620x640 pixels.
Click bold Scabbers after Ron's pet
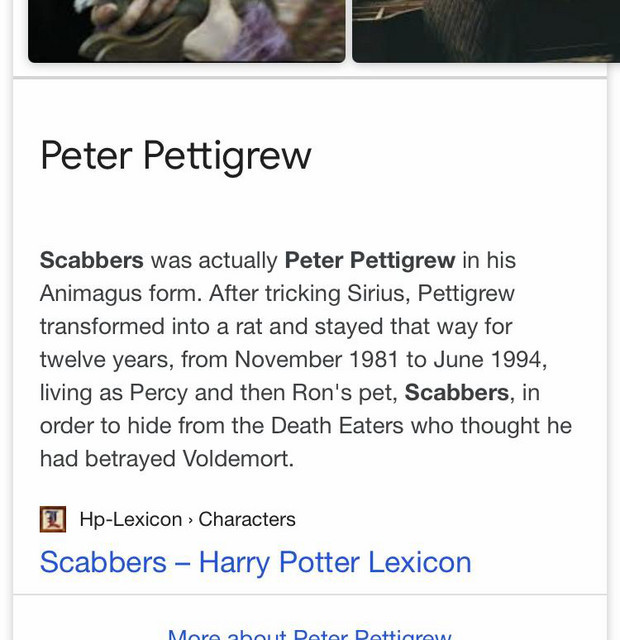click(x=457, y=392)
